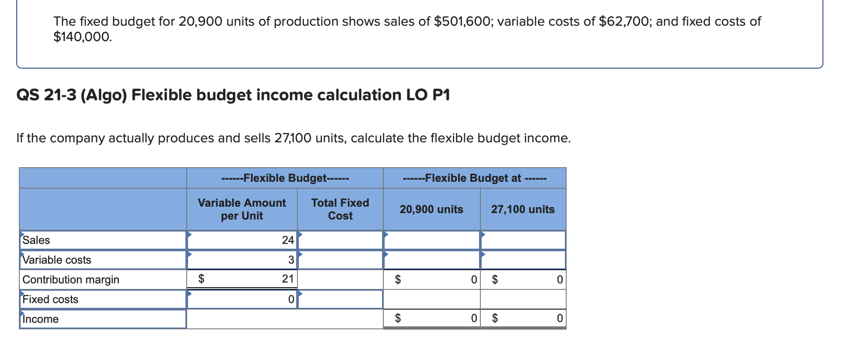The height and width of the screenshot is (361, 868).
Task: Click Contribution margin per unit value 21
Action: 242,279
